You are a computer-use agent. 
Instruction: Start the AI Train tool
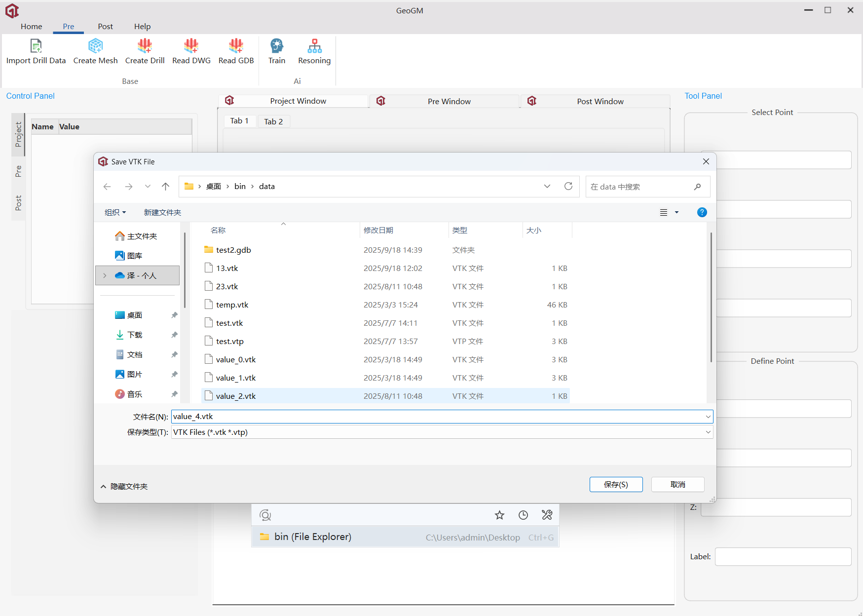pyautogui.click(x=277, y=46)
